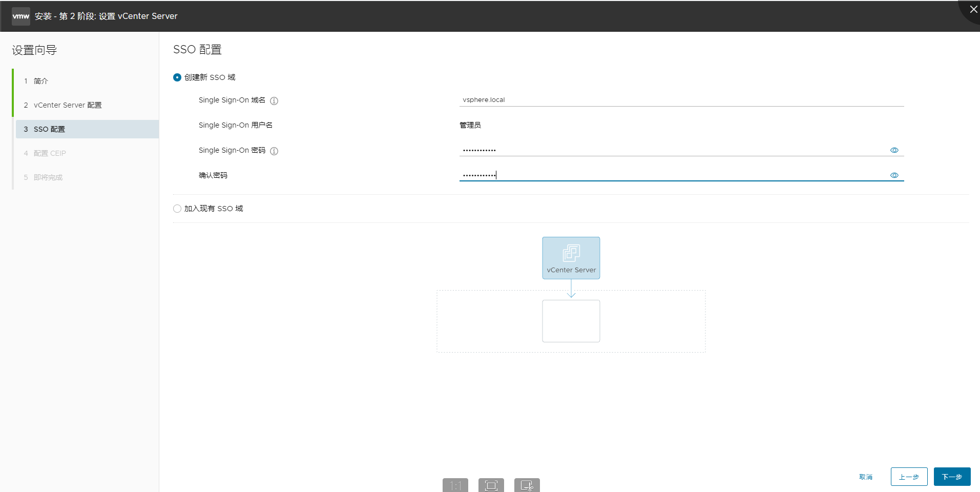Open the info tooltip beside Single Sign-On 密码
The height and width of the screenshot is (492, 980).
tap(274, 151)
